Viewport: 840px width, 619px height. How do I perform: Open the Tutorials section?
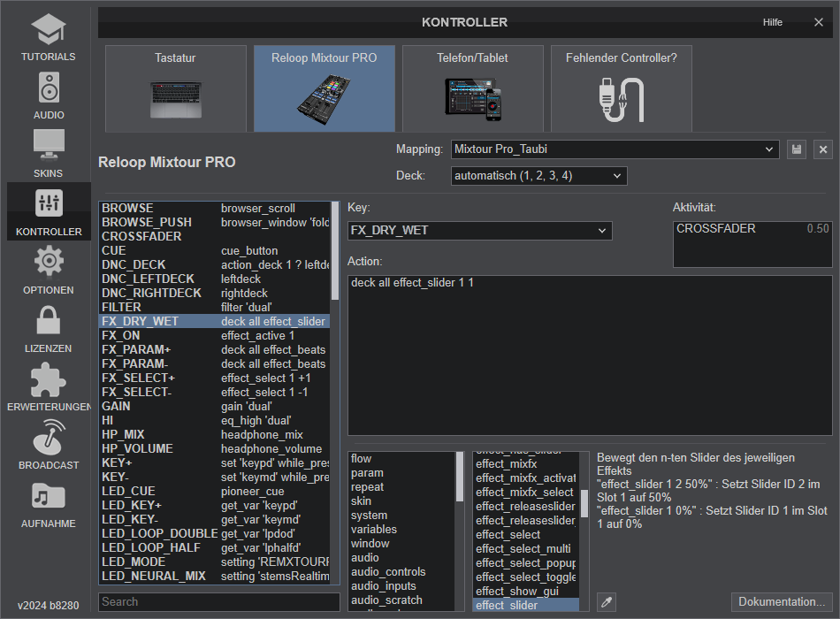tap(49, 36)
